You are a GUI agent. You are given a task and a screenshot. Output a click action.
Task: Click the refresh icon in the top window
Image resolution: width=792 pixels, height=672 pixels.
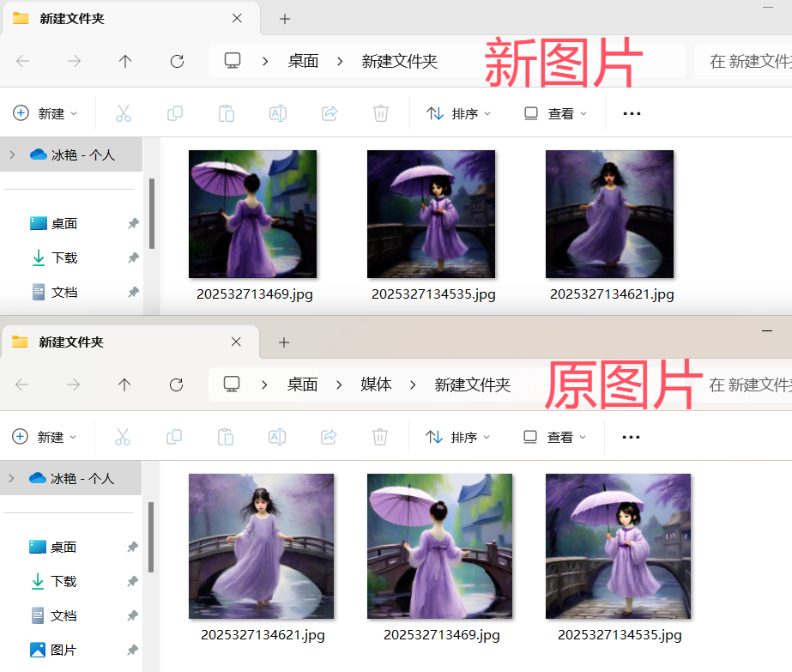177,61
